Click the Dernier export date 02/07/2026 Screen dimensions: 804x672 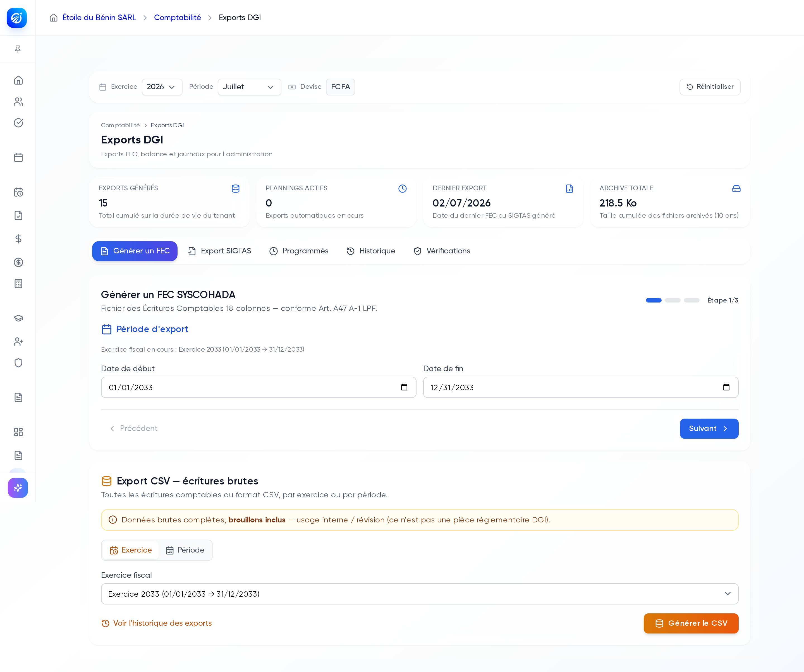tap(462, 203)
